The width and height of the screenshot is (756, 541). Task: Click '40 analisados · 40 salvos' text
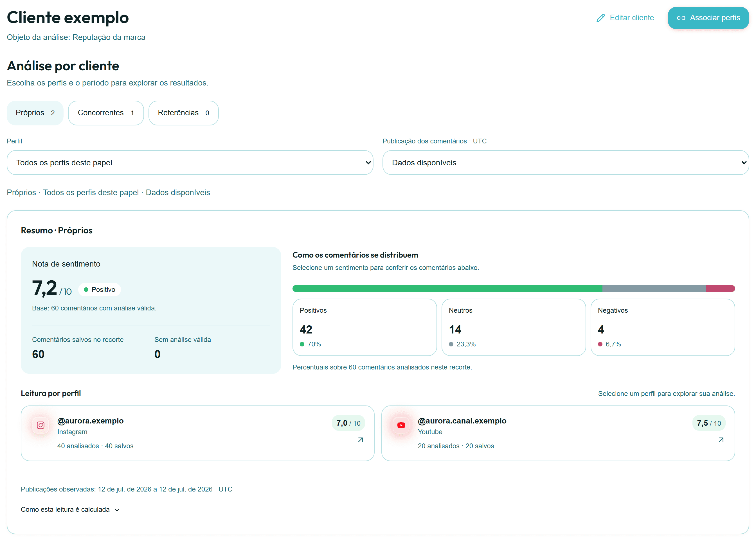coord(95,446)
